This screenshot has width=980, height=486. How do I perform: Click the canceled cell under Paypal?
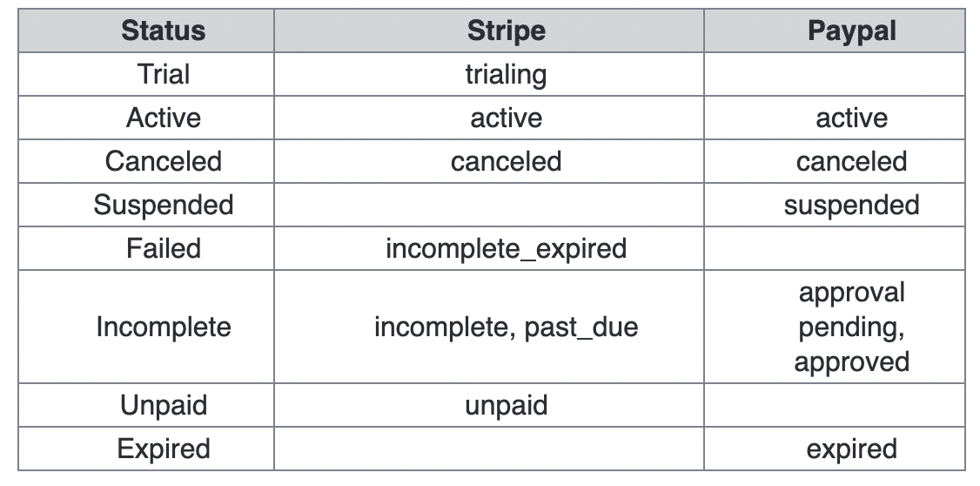tap(851, 161)
